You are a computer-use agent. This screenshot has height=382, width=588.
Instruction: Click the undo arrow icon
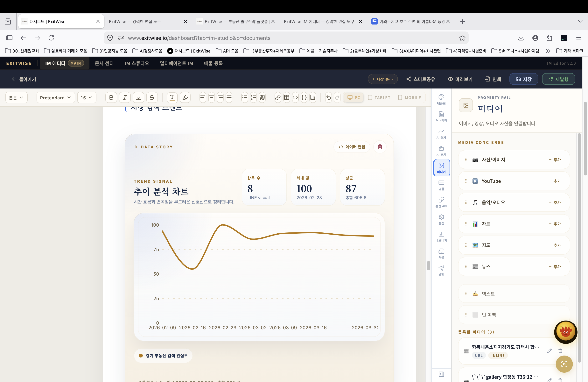click(328, 98)
